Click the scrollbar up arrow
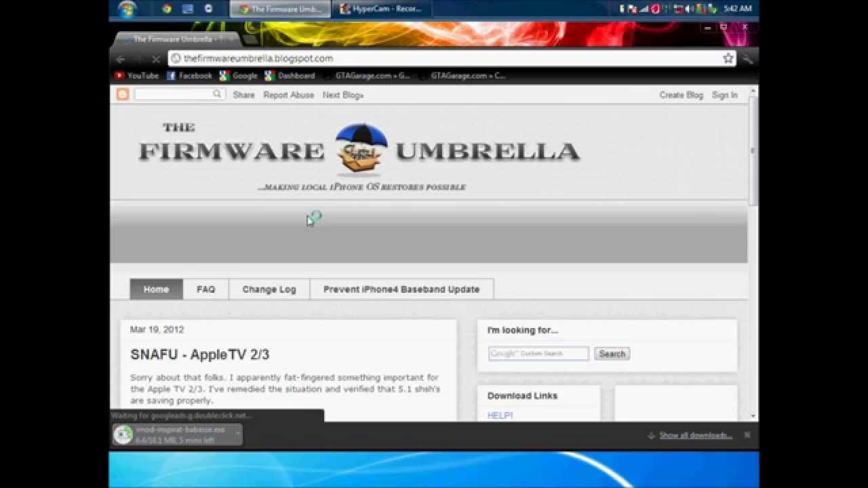Viewport: 868px width, 488px height. (x=753, y=89)
